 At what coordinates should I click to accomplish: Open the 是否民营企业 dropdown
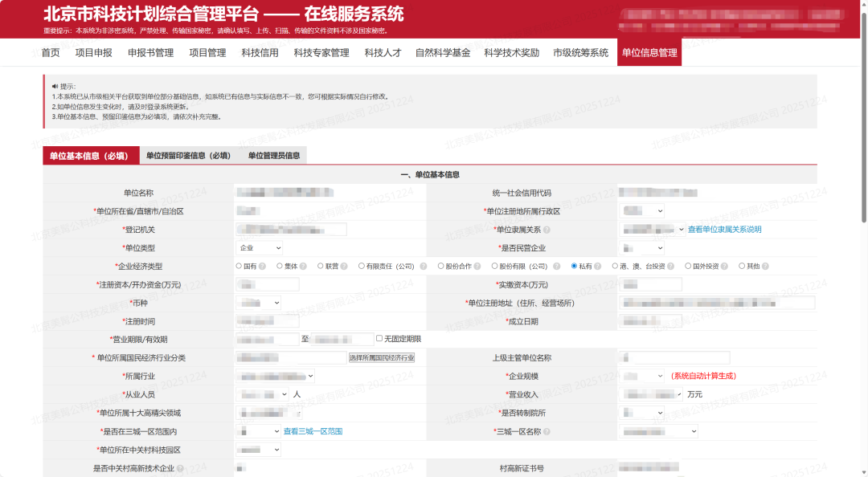pyautogui.click(x=641, y=248)
